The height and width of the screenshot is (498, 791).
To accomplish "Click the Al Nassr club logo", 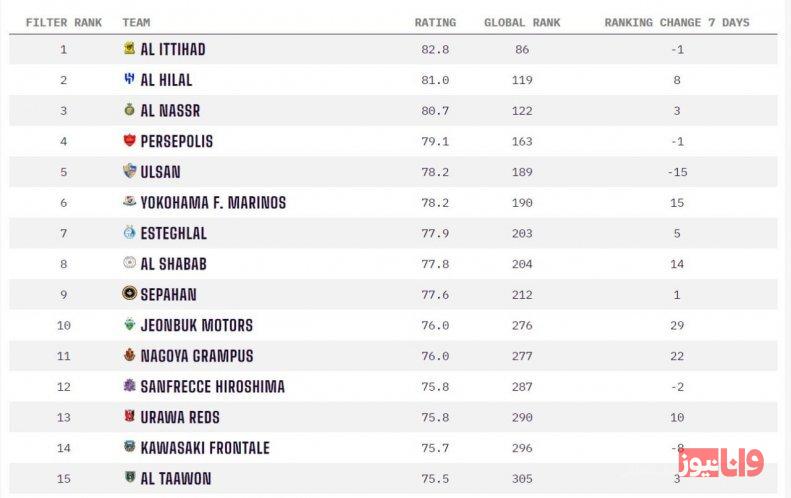I will pyautogui.click(x=129, y=110).
